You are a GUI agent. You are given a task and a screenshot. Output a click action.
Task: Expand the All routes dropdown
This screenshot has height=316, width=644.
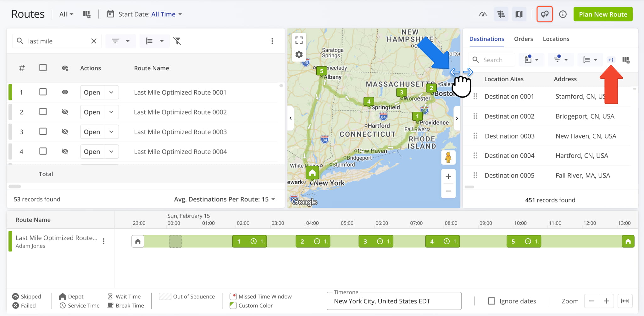[66, 14]
